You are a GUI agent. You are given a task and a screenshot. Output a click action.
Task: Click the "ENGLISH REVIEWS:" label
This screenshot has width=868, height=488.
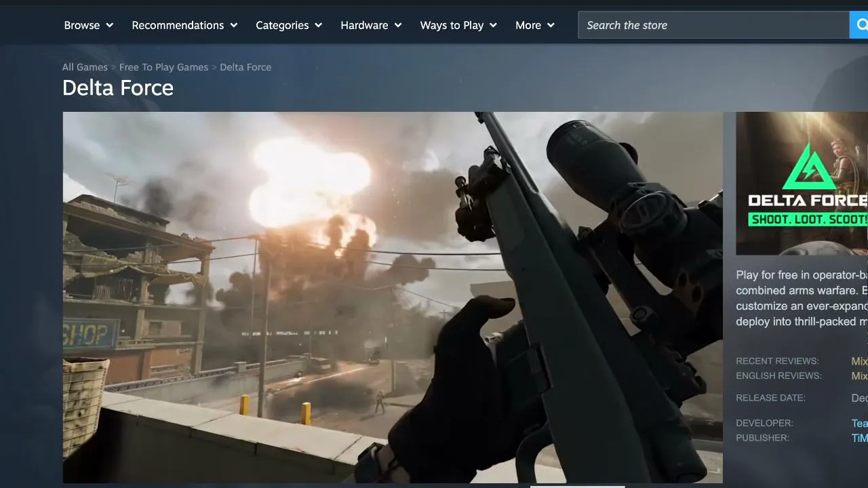click(778, 376)
